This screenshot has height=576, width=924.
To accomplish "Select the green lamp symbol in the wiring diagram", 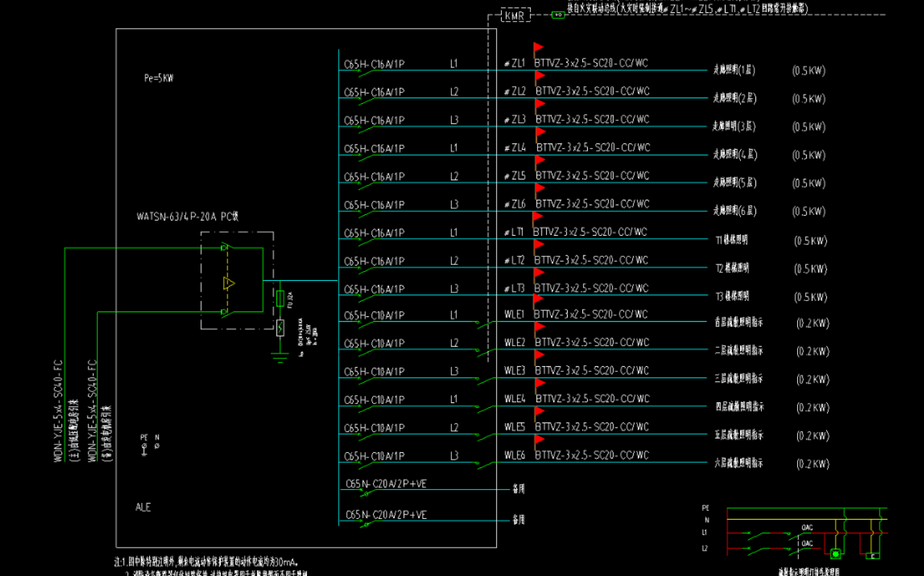I will pos(835,554).
